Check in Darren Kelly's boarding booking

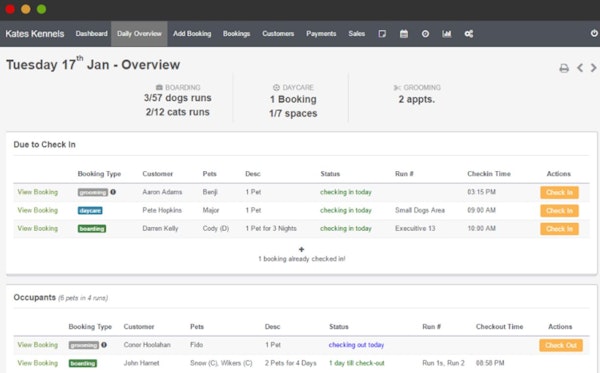(559, 229)
